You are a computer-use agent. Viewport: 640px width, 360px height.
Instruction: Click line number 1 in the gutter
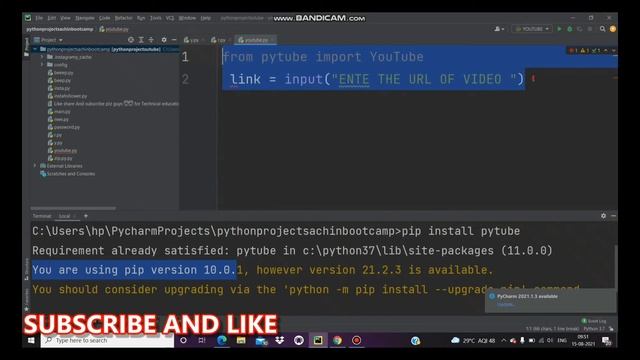pos(185,57)
